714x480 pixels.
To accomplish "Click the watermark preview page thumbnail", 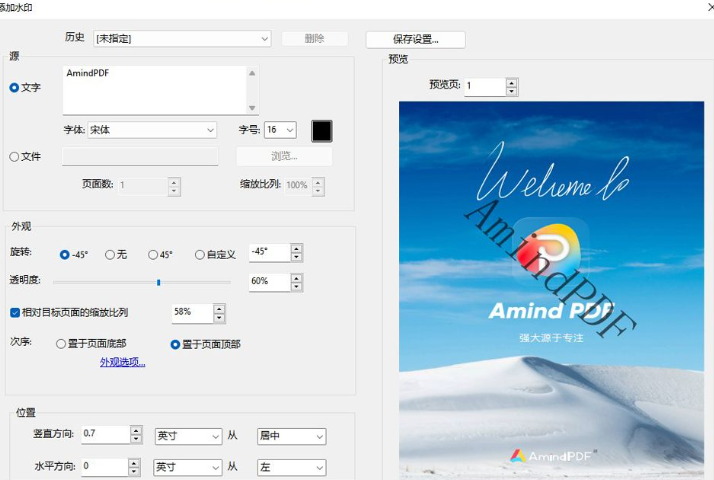I will tap(551, 290).
